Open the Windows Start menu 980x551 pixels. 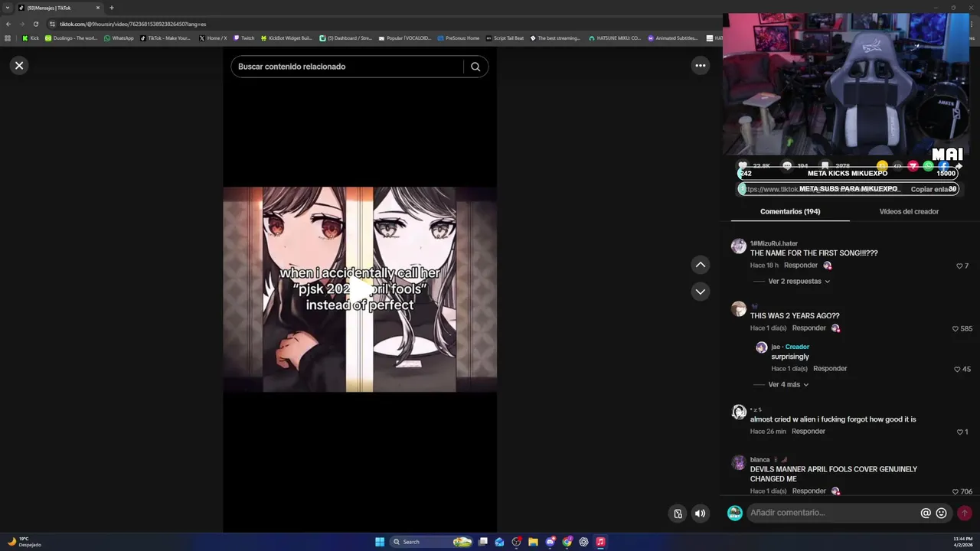[x=380, y=542]
